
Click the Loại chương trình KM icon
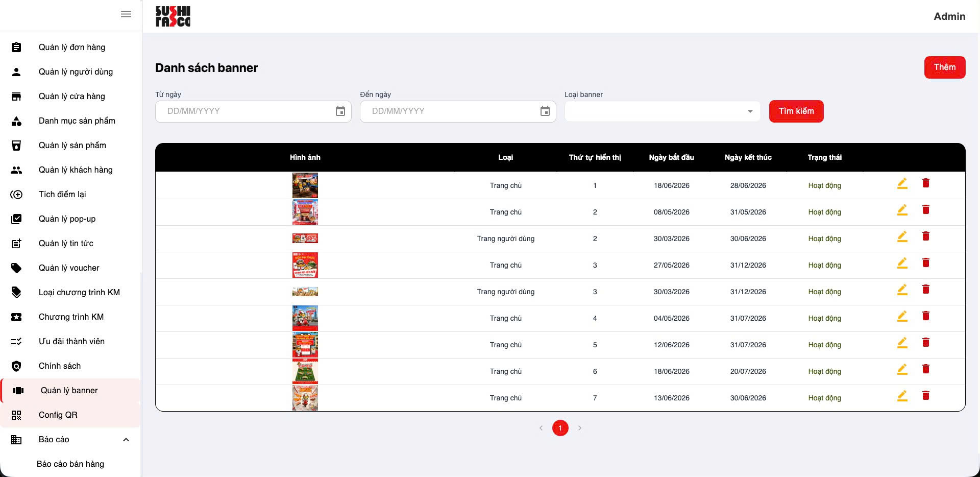pyautogui.click(x=16, y=293)
